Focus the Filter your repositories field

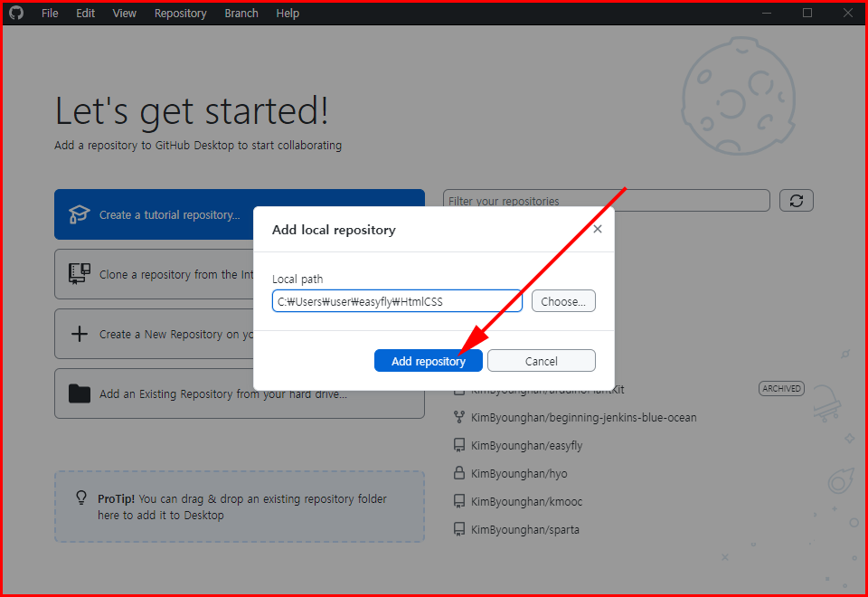click(606, 201)
